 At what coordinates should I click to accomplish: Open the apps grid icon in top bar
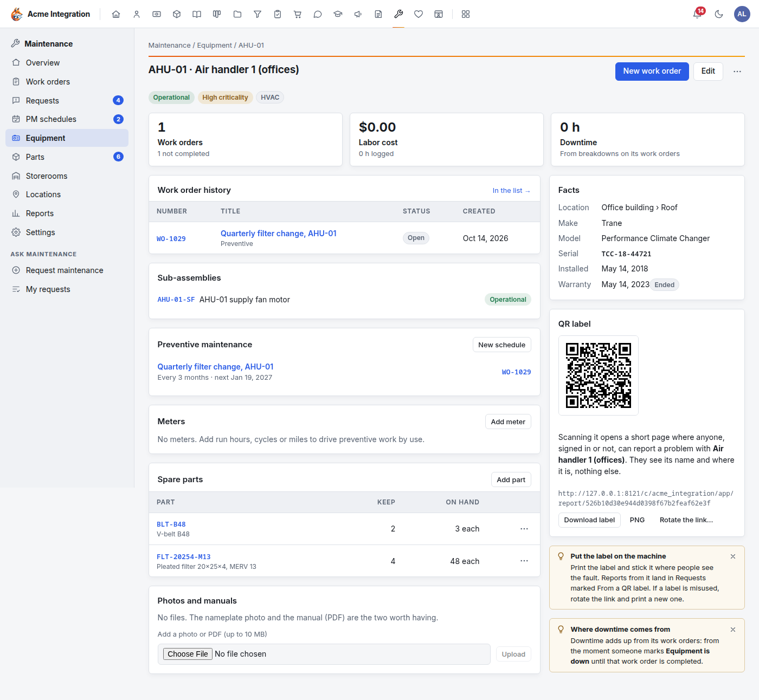click(x=466, y=14)
